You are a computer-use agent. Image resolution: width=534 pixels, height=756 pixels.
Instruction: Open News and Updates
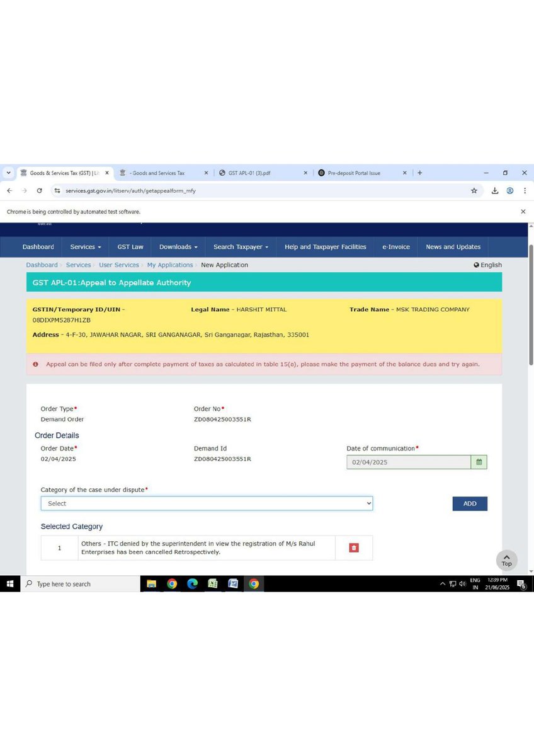[x=453, y=247]
